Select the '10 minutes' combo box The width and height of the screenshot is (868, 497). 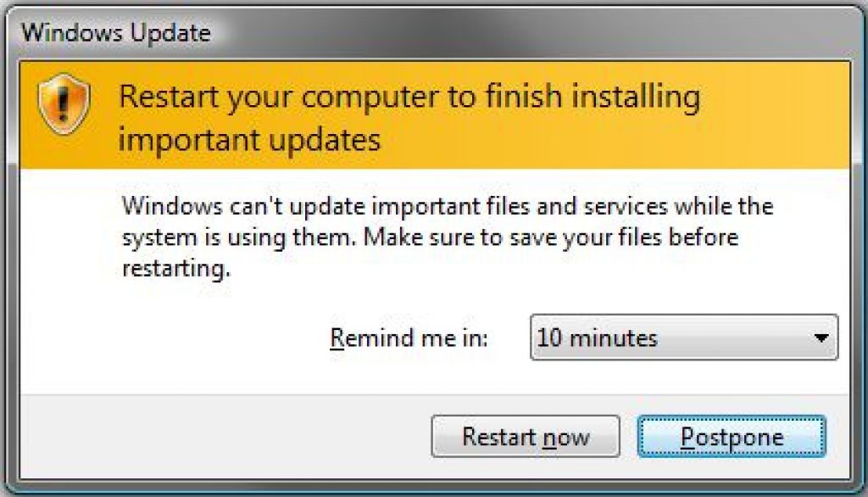pyautogui.click(x=683, y=338)
